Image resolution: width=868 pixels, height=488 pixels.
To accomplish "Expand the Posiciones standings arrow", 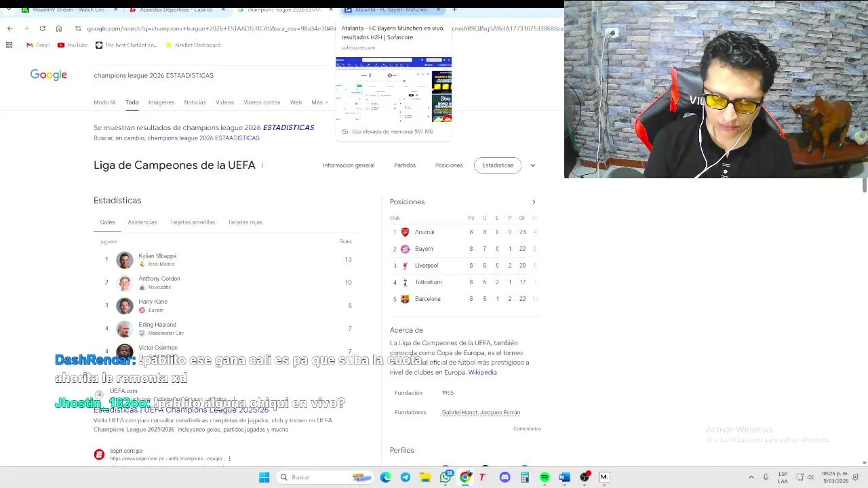I will coord(534,202).
